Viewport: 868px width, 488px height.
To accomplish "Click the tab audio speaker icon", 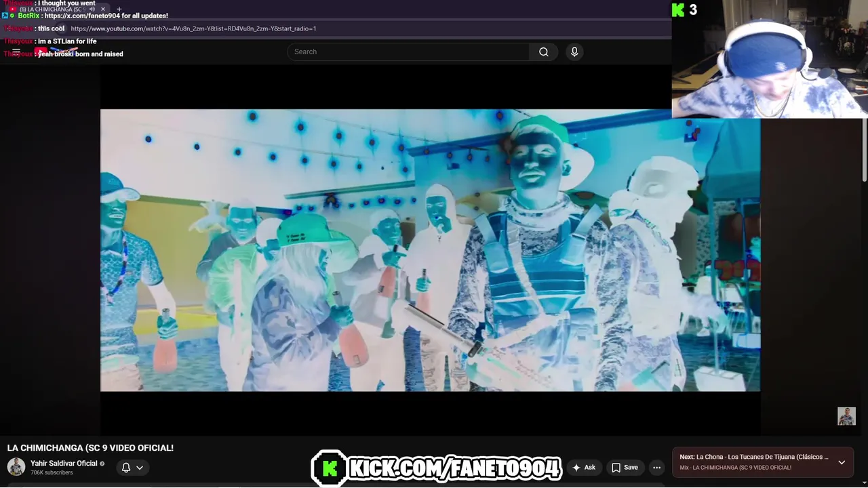I will [92, 9].
